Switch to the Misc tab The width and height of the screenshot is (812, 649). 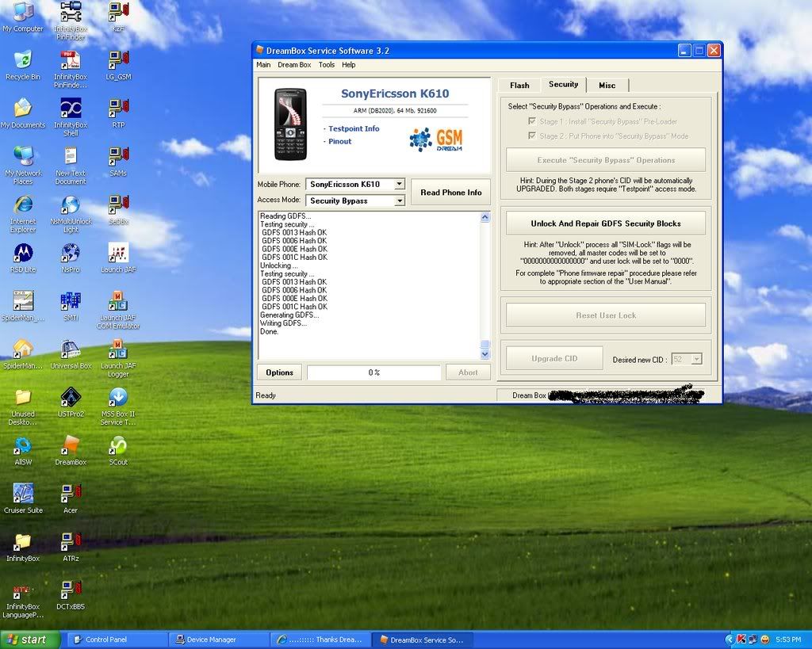point(607,86)
